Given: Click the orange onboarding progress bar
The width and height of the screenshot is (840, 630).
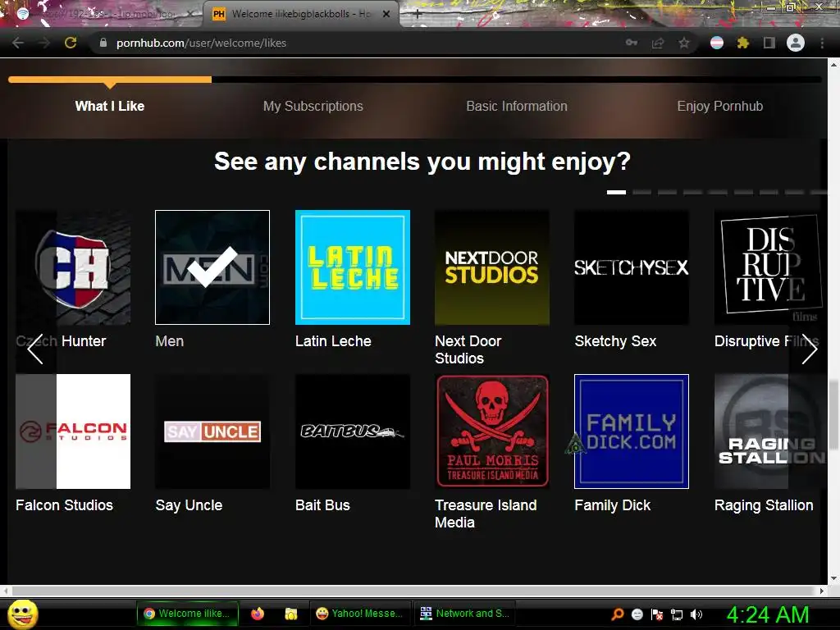Looking at the screenshot, I should [x=110, y=80].
